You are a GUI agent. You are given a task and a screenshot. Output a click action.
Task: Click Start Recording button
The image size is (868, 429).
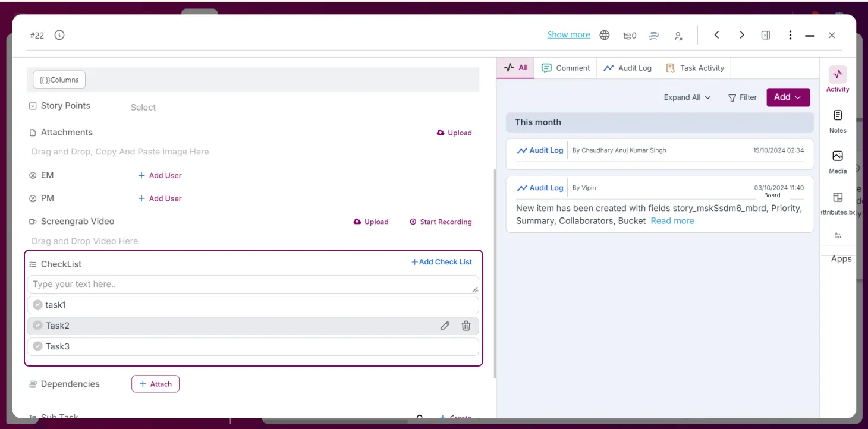(x=441, y=222)
